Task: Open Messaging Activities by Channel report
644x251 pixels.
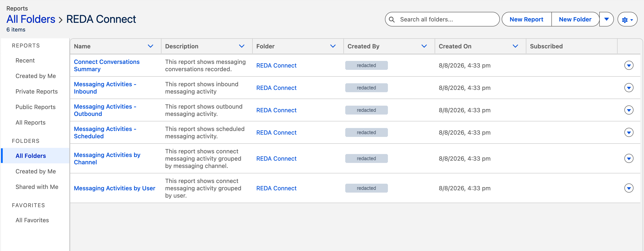Action: (107, 158)
